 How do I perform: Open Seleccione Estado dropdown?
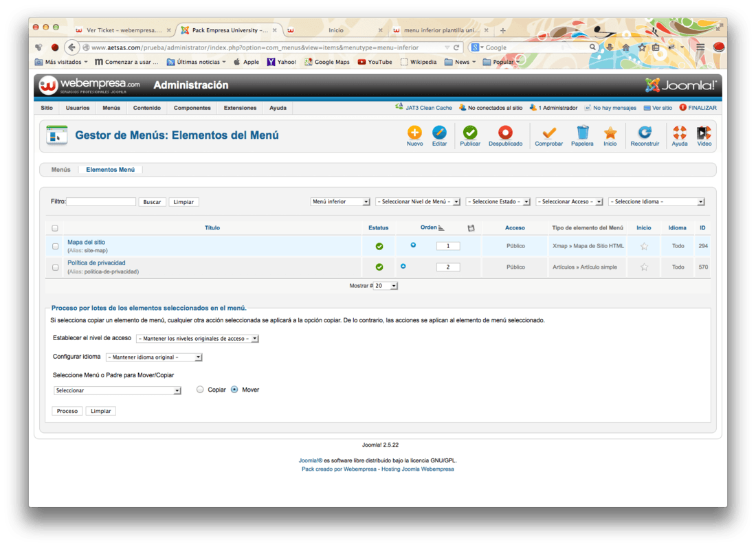point(498,201)
